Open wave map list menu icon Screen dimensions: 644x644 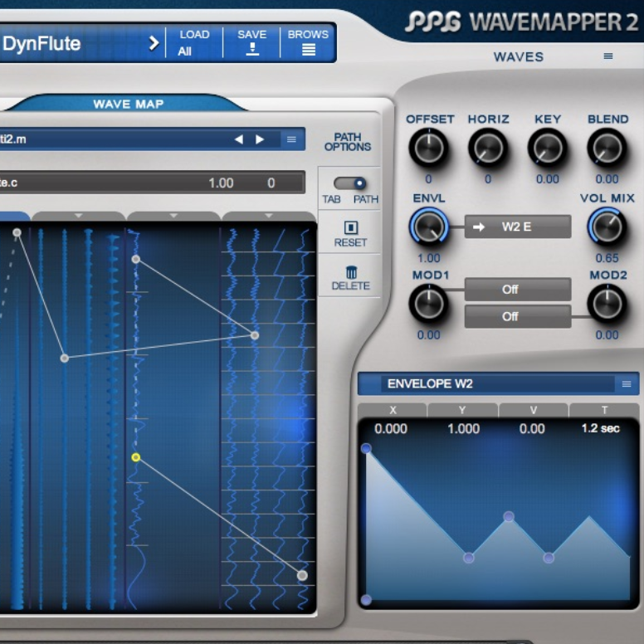291,139
